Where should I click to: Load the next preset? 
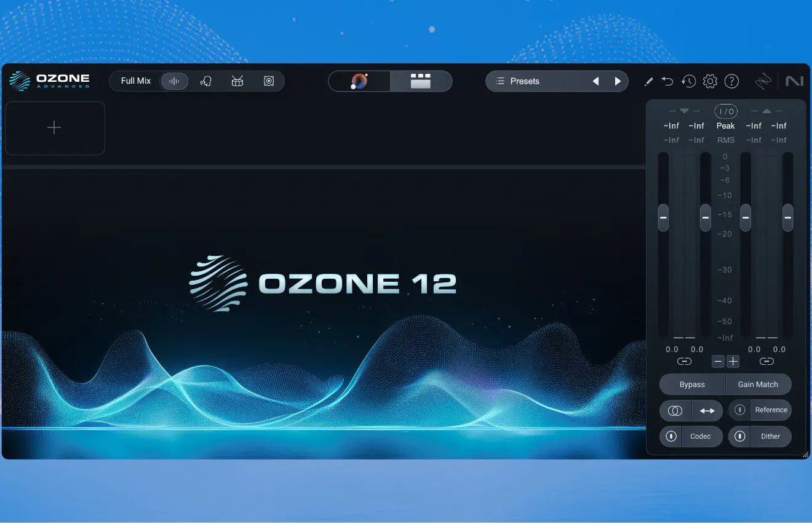[618, 81]
